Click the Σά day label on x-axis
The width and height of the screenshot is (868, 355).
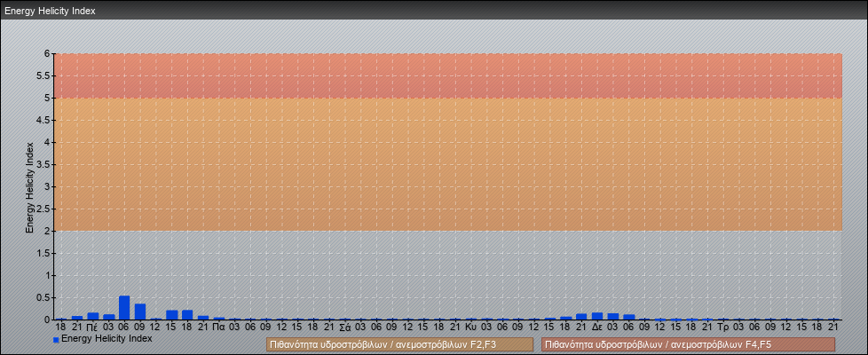point(344,327)
